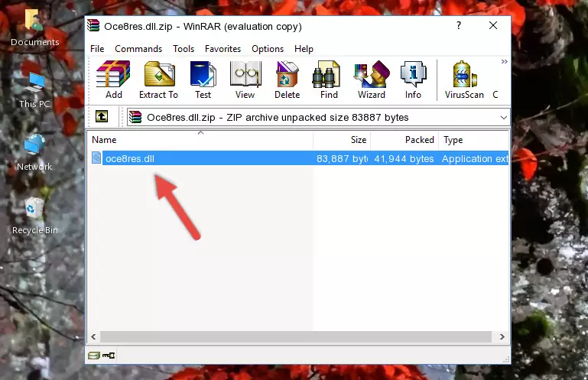The width and height of the screenshot is (588, 380).
Task: Open the address bar dropdown arrow
Action: 504,118
